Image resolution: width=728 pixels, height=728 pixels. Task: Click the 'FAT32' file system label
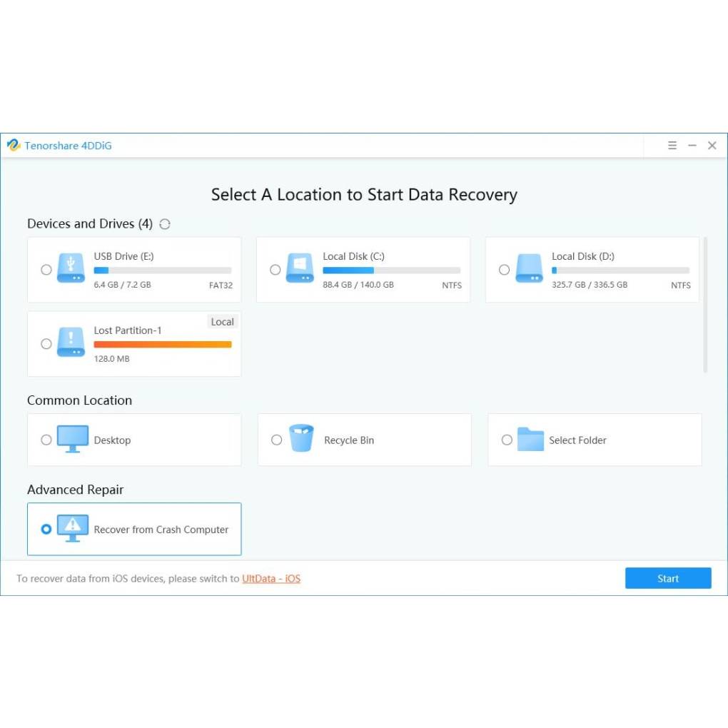tap(221, 285)
